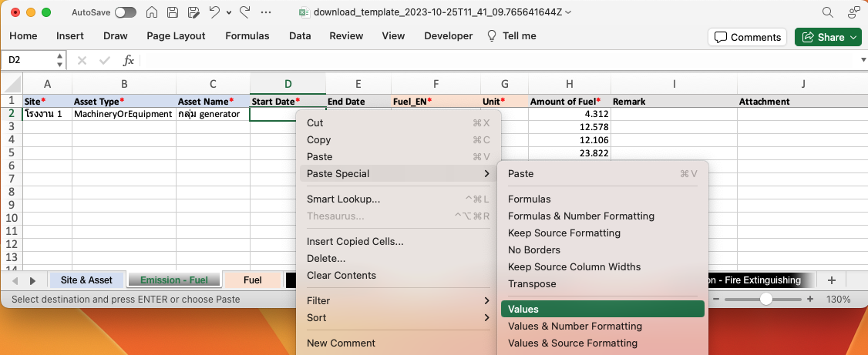Expand the Filter submenu

point(399,300)
